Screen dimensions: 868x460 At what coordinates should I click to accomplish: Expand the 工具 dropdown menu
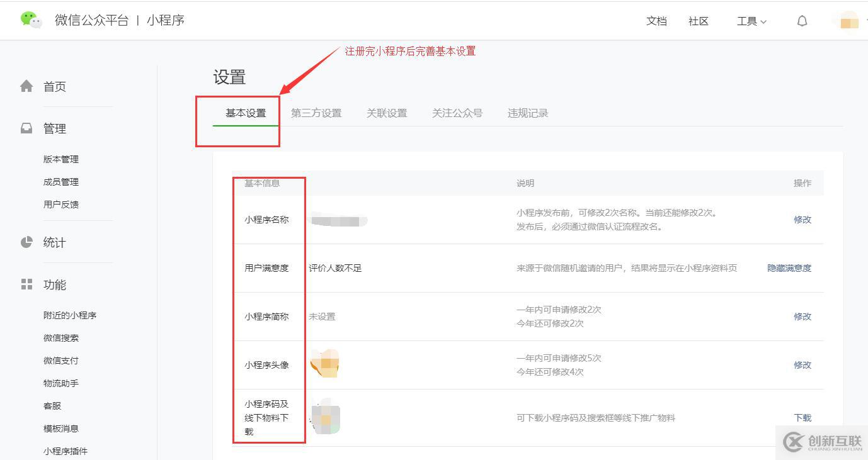click(x=751, y=21)
